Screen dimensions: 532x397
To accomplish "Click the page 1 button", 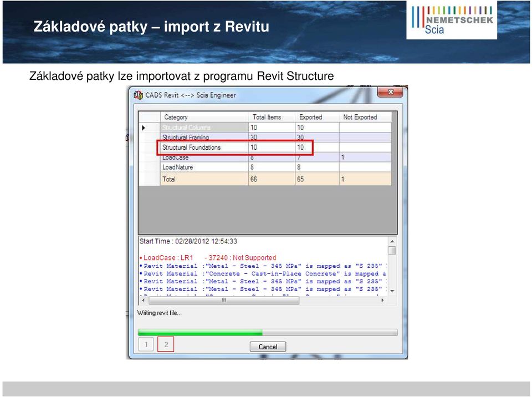I will pyautogui.click(x=146, y=344).
